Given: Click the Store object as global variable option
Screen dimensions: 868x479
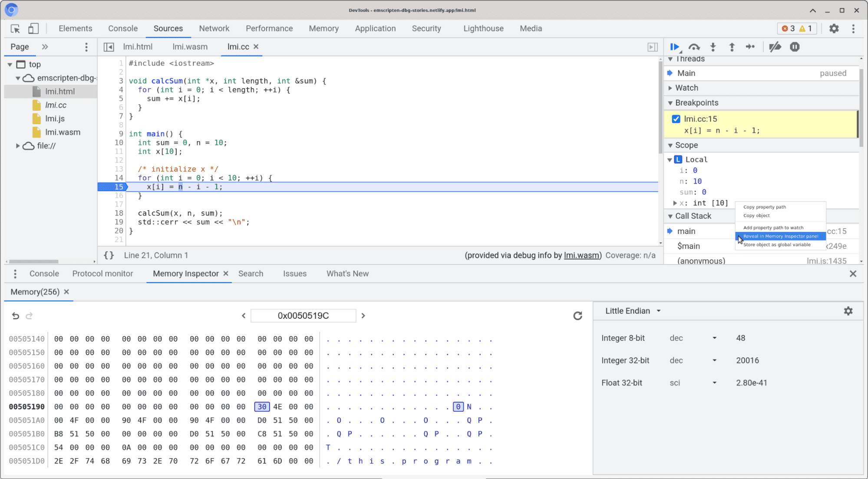Looking at the screenshot, I should click(x=776, y=244).
